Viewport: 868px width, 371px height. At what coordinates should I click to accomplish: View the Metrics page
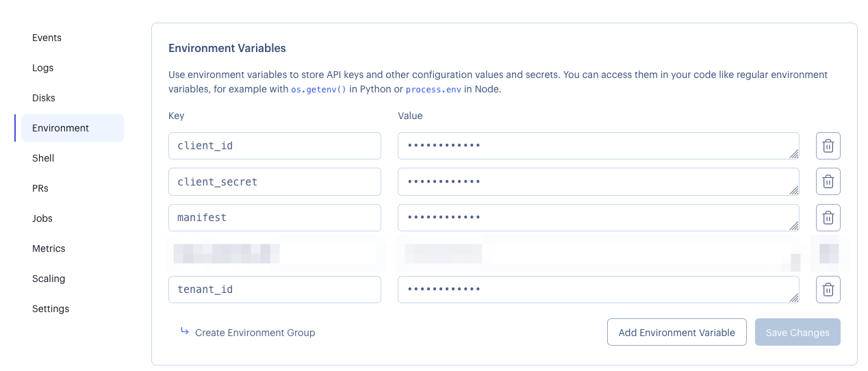(49, 248)
